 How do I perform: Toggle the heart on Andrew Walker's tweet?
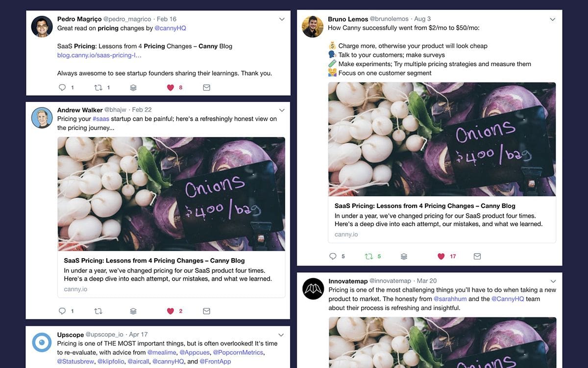[170, 311]
